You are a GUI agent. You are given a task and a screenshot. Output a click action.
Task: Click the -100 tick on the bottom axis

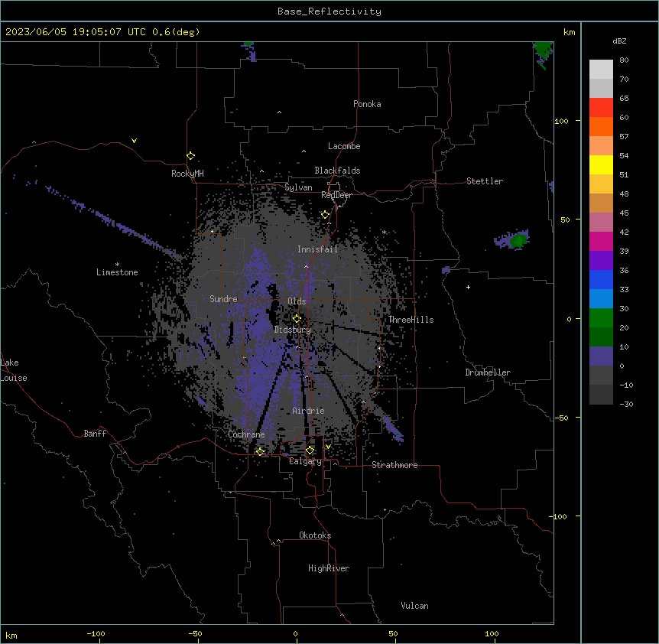pyautogui.click(x=96, y=633)
